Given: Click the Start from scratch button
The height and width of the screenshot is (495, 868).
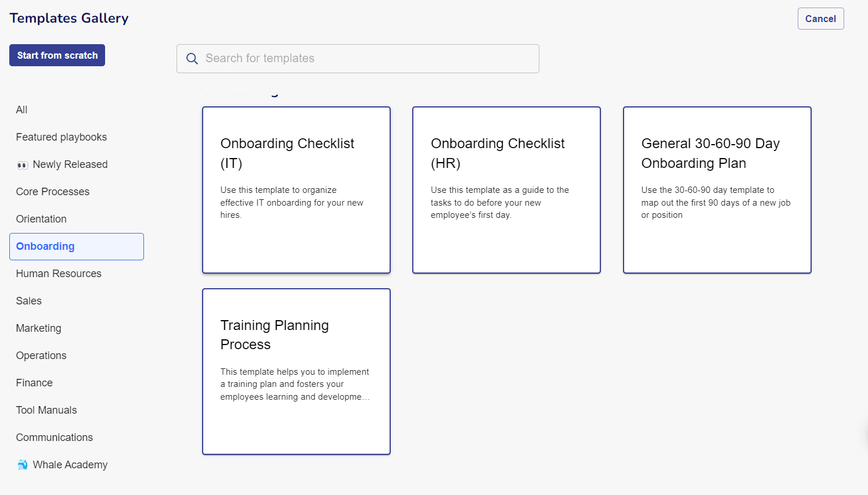Looking at the screenshot, I should pyautogui.click(x=57, y=55).
